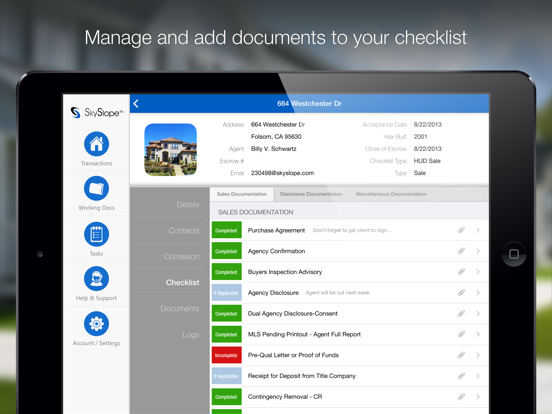Click Acceptance Date value 8/22/2013
This screenshot has width=552, height=414.
tap(427, 125)
